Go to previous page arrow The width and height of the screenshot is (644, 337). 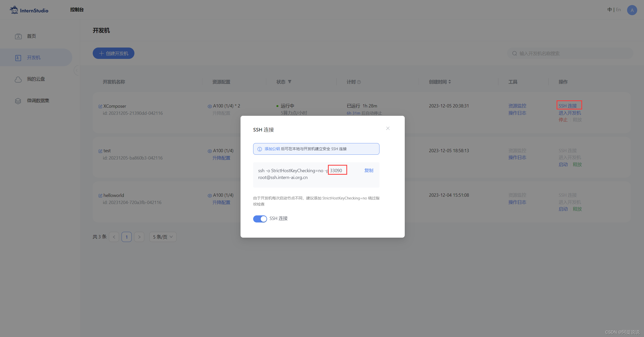click(114, 237)
